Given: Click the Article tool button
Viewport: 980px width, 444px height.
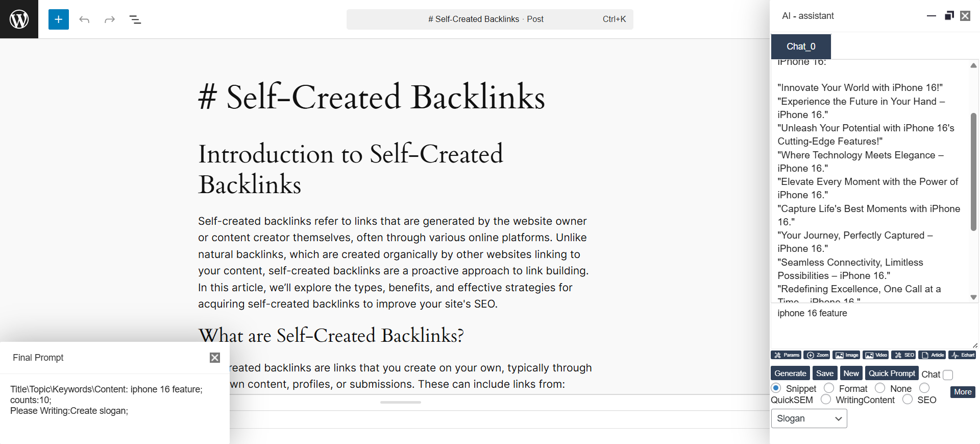Looking at the screenshot, I should click(x=933, y=355).
